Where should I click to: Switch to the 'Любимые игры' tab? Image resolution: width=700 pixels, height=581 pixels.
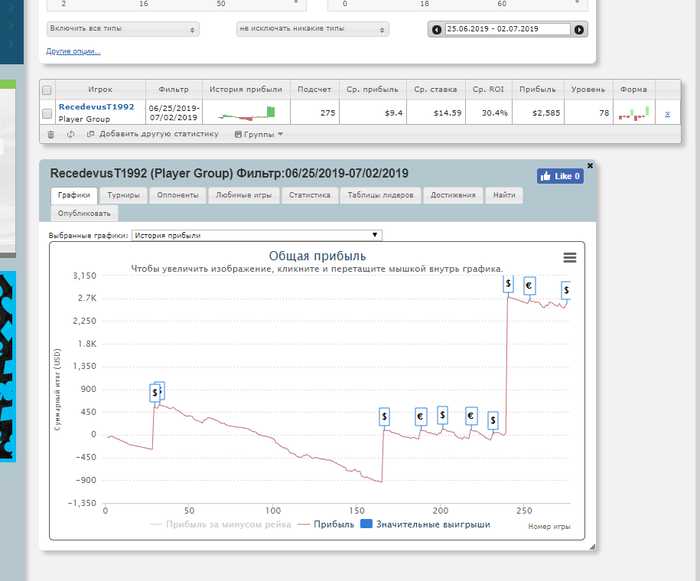[x=243, y=195]
